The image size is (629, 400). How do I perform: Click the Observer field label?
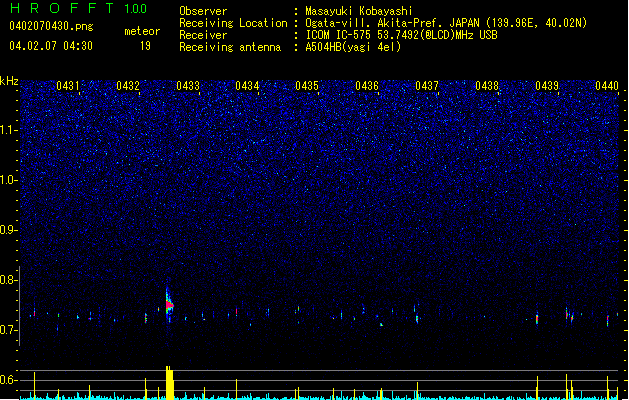203,11
